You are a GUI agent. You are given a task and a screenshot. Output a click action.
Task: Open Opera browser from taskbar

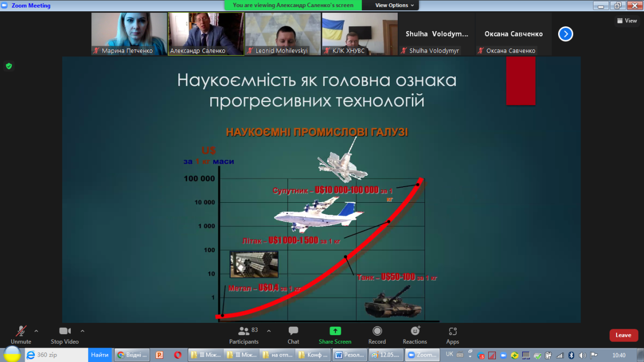tap(178, 355)
